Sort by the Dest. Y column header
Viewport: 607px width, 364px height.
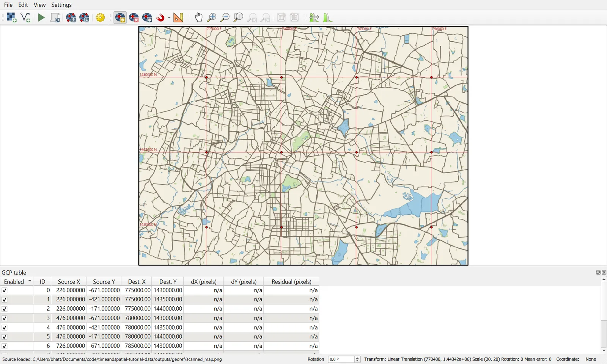tap(168, 281)
